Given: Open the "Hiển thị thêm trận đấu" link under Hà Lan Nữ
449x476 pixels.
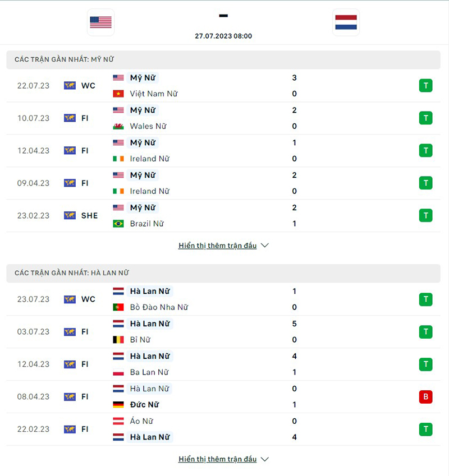Looking at the screenshot, I should tap(217, 459).
